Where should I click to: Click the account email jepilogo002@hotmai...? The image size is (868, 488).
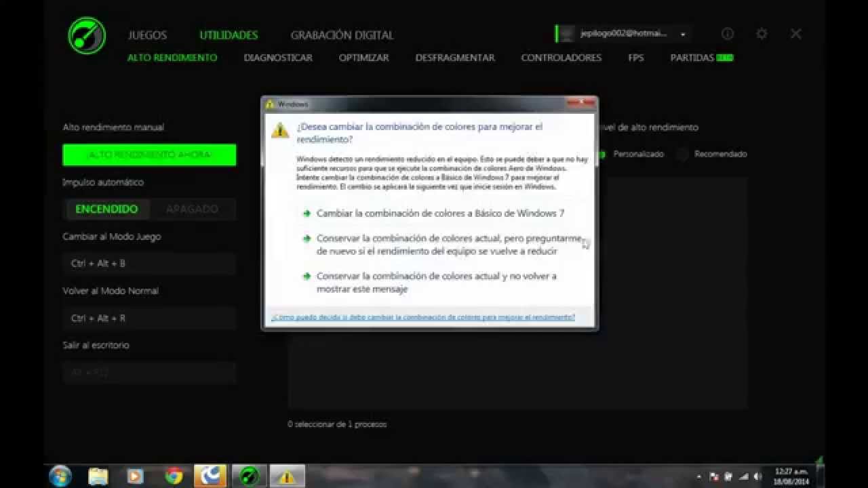tap(623, 33)
